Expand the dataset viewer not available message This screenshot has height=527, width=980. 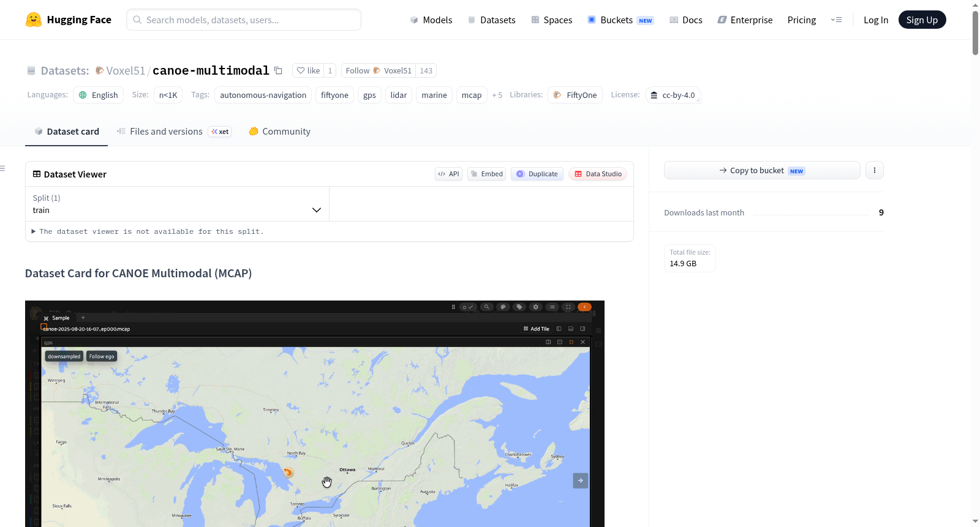coord(148,231)
